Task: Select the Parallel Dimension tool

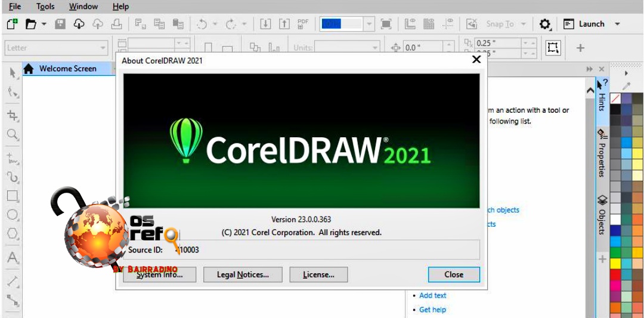Action: point(13,282)
